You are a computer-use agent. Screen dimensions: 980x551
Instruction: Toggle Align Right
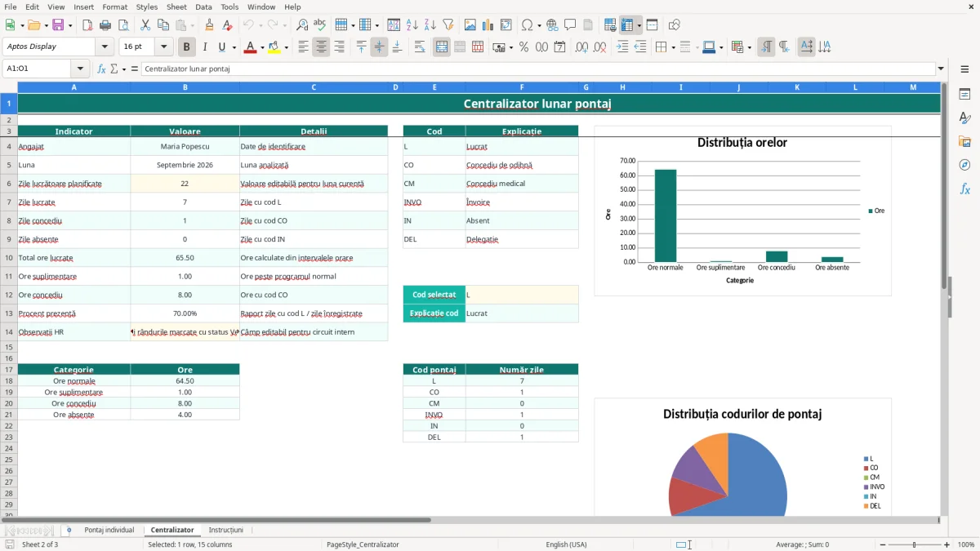click(339, 47)
